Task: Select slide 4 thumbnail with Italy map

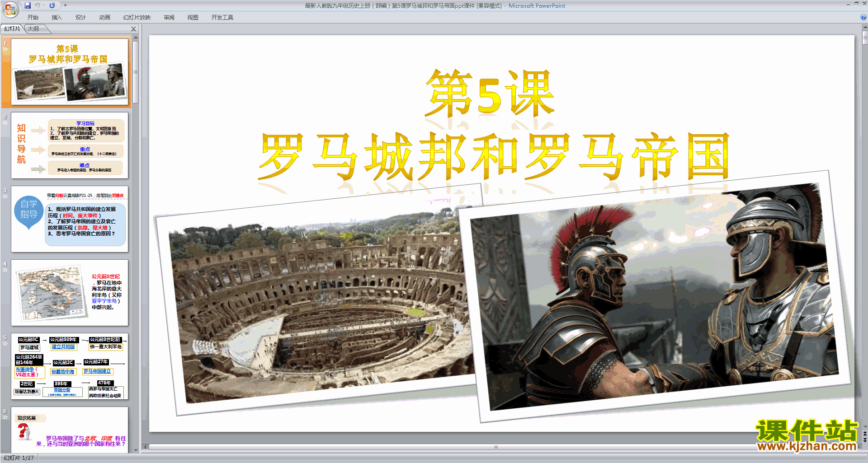Action: tap(70, 293)
